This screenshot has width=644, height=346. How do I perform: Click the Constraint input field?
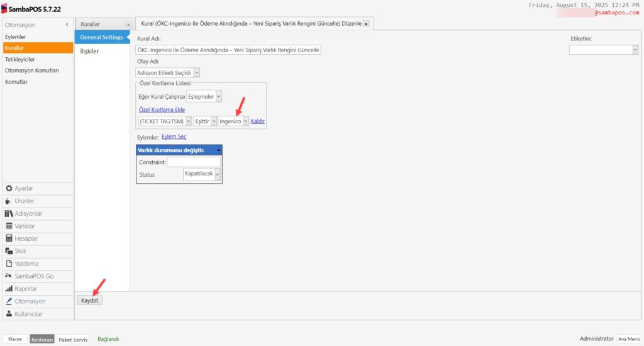click(194, 162)
